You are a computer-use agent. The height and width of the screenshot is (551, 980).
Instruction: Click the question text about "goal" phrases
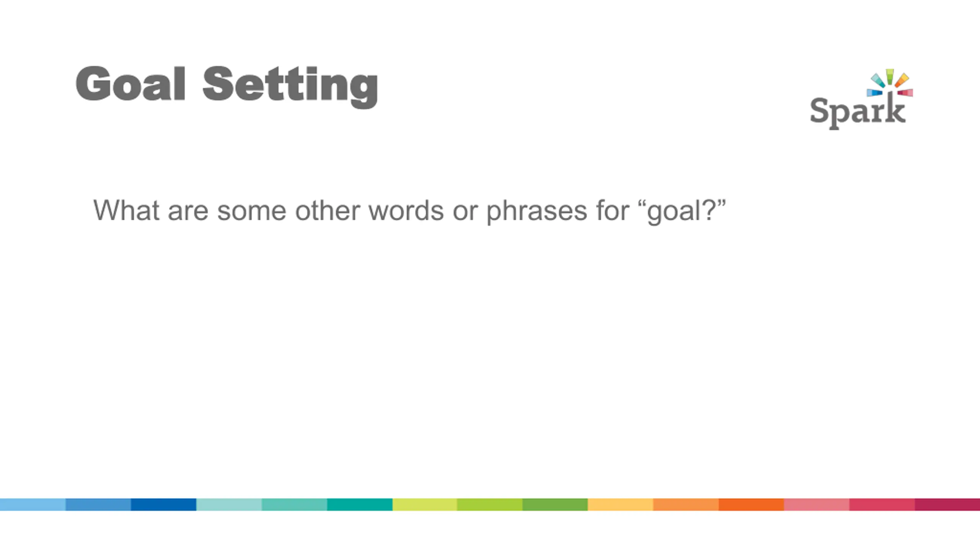409,210
